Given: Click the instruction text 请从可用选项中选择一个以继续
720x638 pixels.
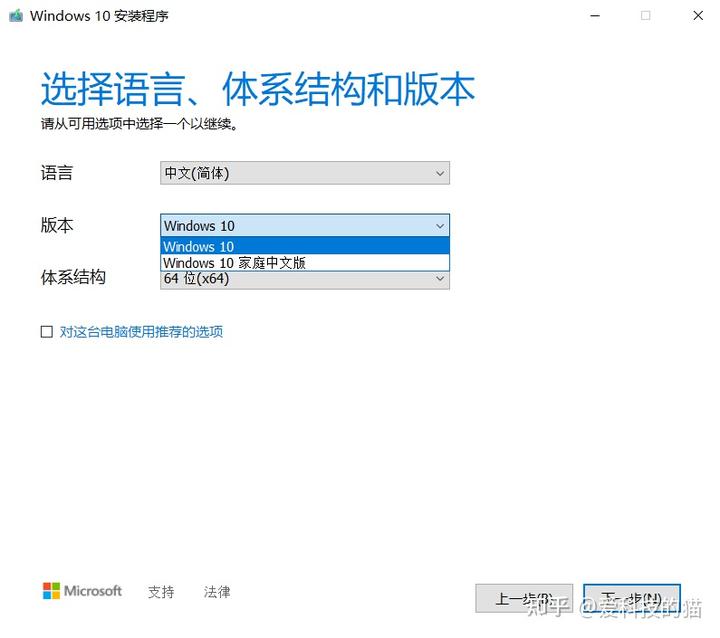Looking at the screenshot, I should pos(139,124).
